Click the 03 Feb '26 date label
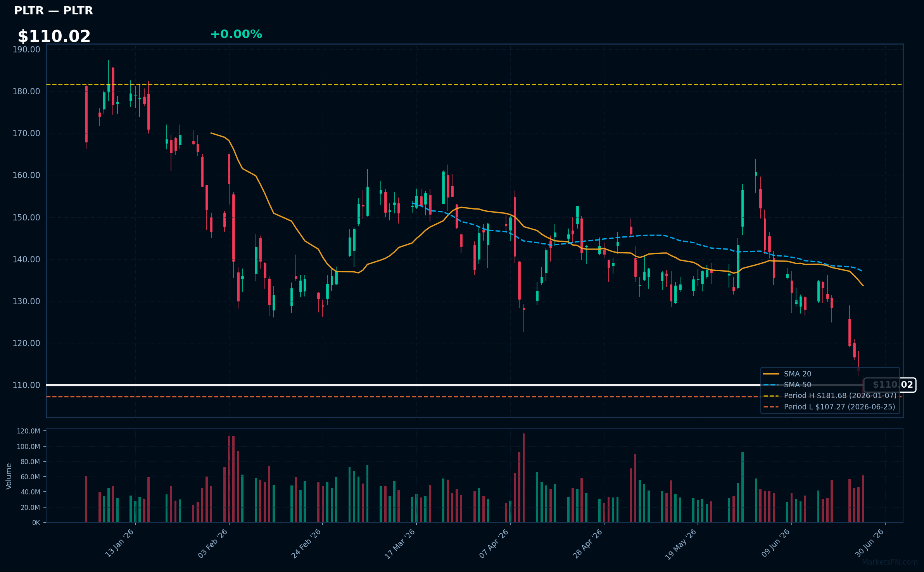 tap(213, 543)
